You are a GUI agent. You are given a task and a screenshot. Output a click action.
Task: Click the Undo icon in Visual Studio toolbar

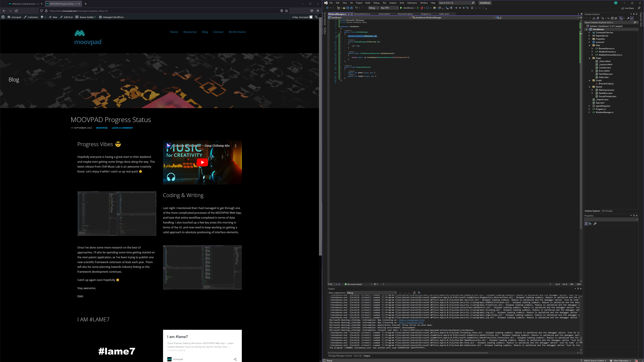(357, 8)
